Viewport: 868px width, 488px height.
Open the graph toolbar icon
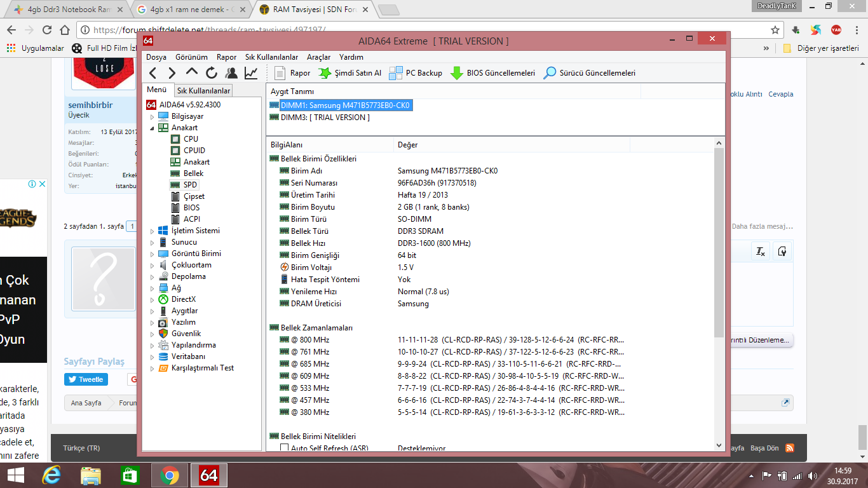click(x=251, y=73)
